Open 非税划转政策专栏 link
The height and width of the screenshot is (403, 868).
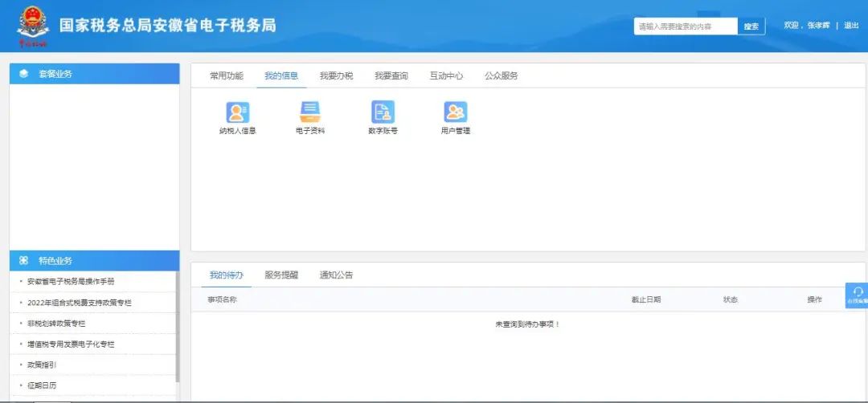[x=56, y=324]
